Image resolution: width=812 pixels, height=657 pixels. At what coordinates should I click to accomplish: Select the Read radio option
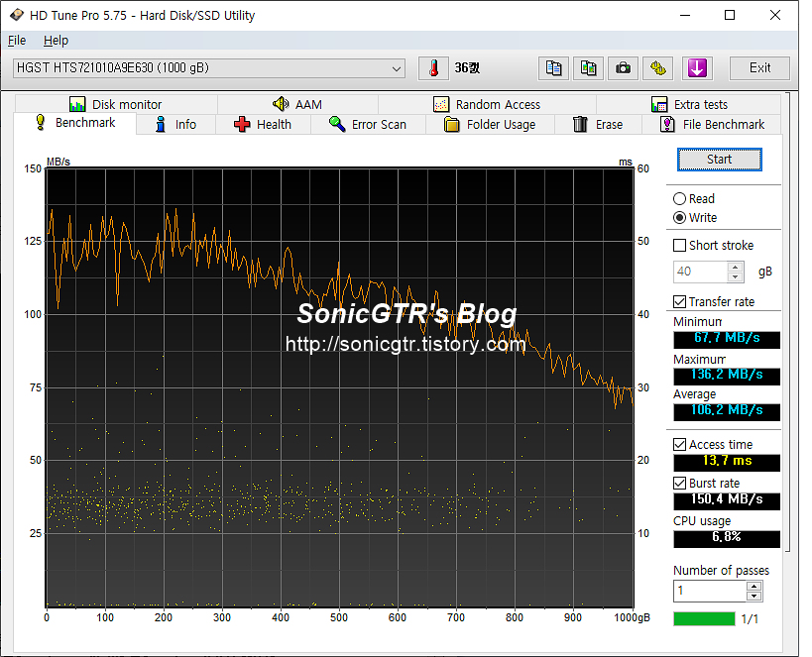tap(693, 199)
